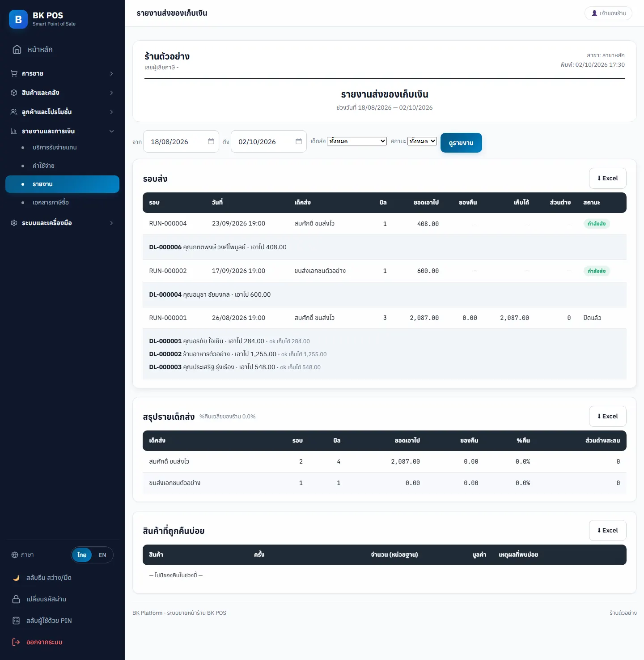Switch language to EN
644x660 pixels.
[x=102, y=555]
